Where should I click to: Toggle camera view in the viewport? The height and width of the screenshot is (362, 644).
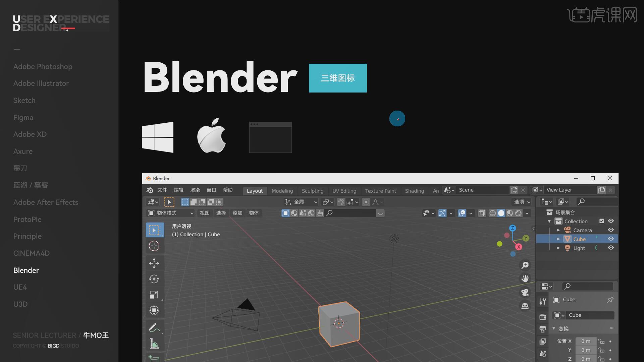tap(525, 292)
